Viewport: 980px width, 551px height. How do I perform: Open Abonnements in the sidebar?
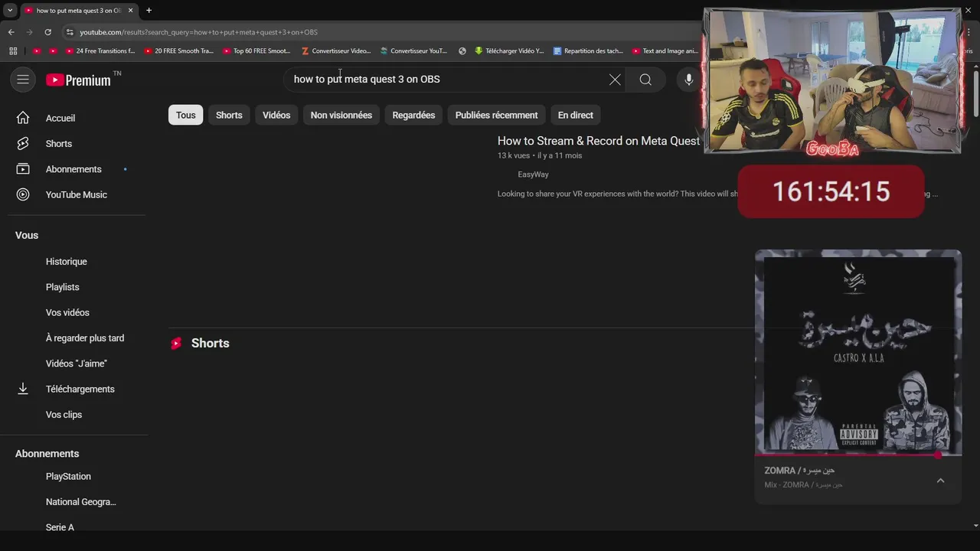pyautogui.click(x=73, y=169)
